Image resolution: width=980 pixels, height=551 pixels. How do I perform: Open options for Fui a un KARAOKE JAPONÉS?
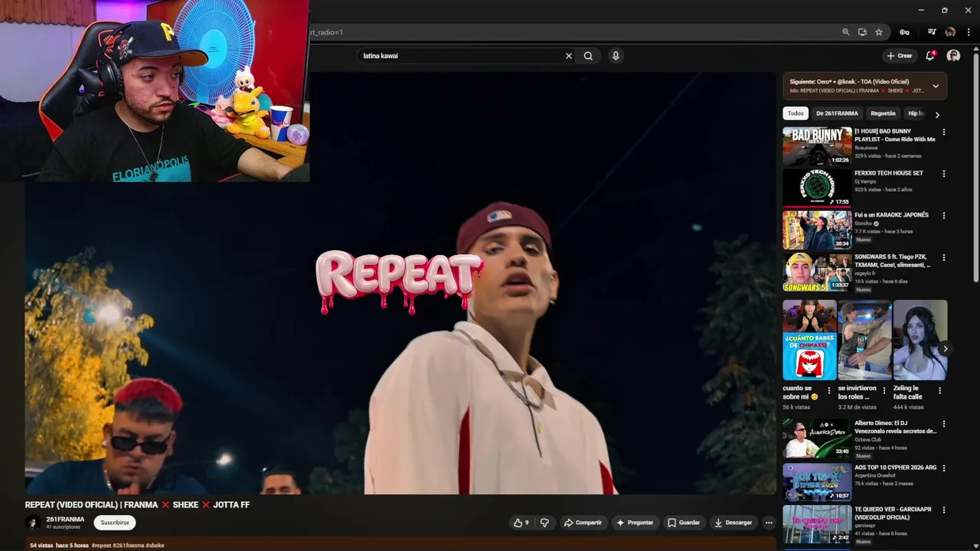[x=943, y=217]
